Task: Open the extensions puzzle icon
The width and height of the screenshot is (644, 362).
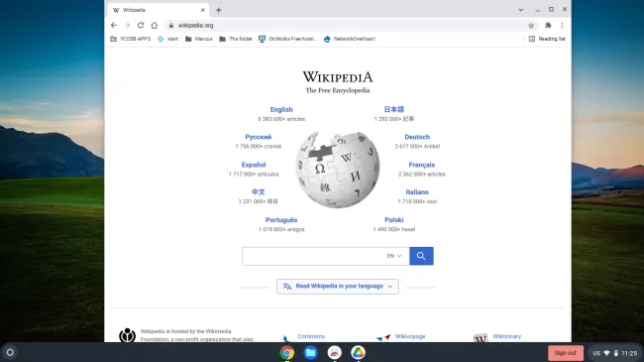Action: coord(548,25)
